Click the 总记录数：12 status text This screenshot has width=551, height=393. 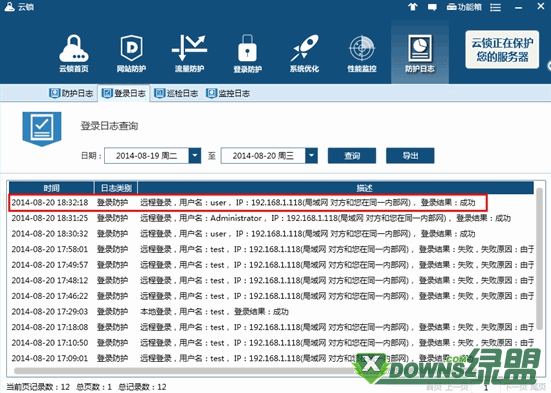(x=142, y=387)
